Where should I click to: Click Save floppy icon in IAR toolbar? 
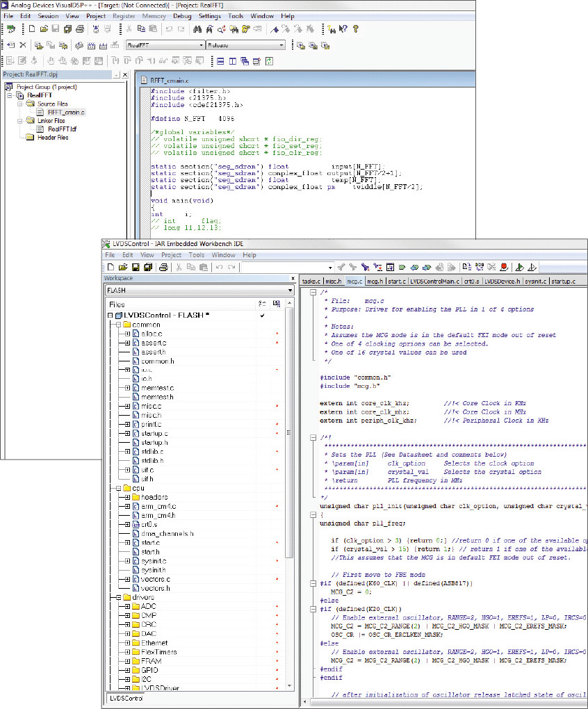pyautogui.click(x=135, y=267)
